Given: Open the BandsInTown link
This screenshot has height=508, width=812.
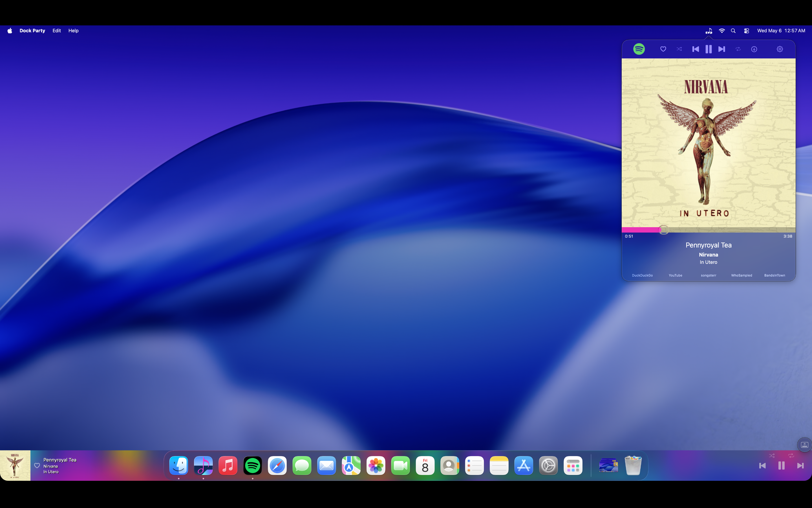Looking at the screenshot, I should [775, 275].
